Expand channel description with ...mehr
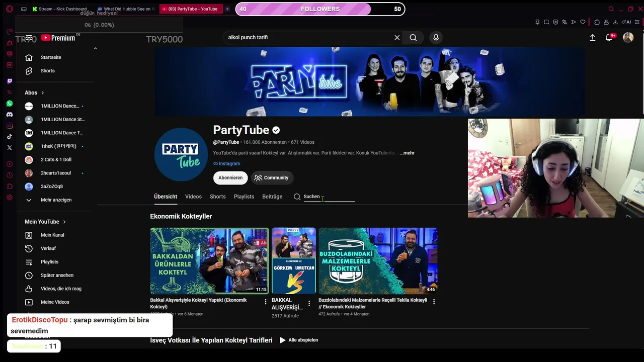The height and width of the screenshot is (362, 644). 407,153
